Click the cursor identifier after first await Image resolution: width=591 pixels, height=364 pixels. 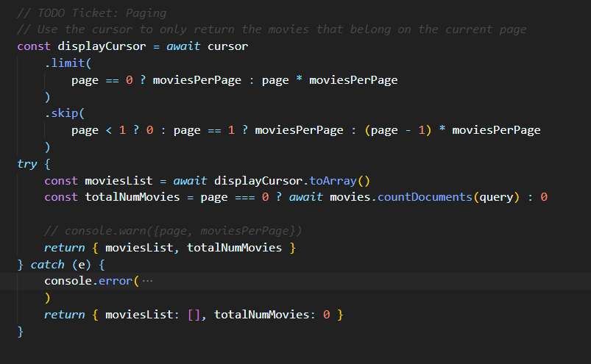coord(227,46)
